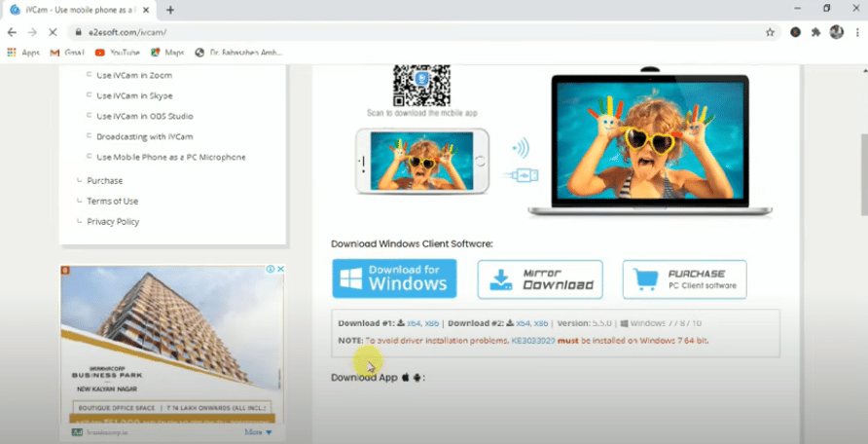Open the KB3033929 update link

coord(533,341)
